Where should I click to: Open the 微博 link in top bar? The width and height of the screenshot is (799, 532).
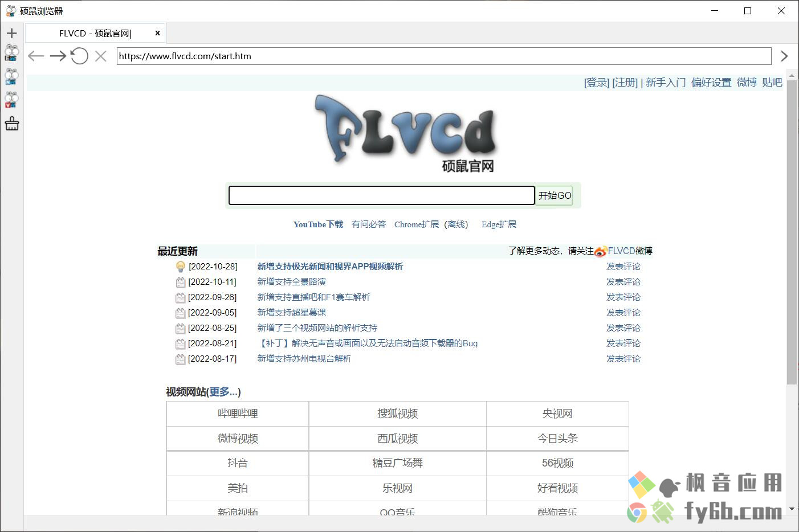click(x=747, y=83)
